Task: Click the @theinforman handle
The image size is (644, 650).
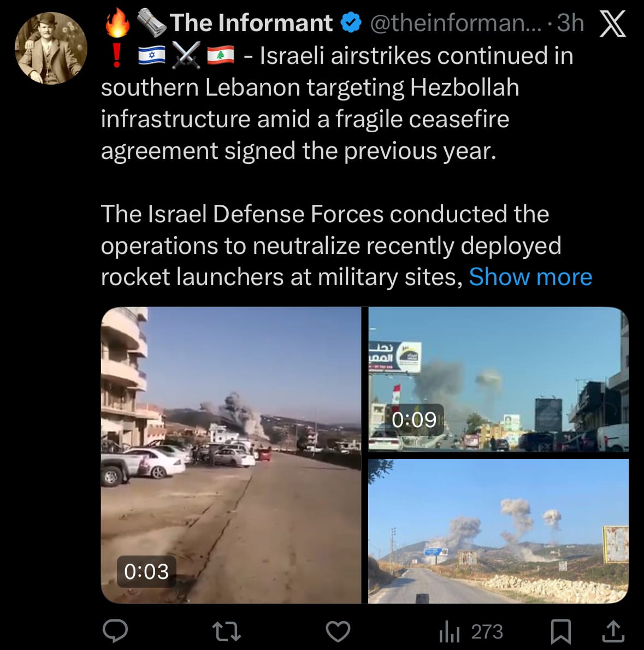Action: pos(456,23)
